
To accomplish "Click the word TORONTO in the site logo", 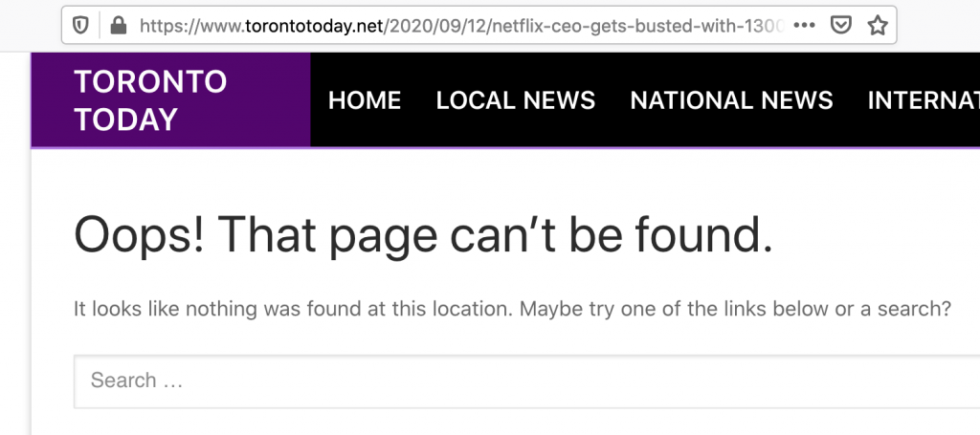I will (x=150, y=82).
